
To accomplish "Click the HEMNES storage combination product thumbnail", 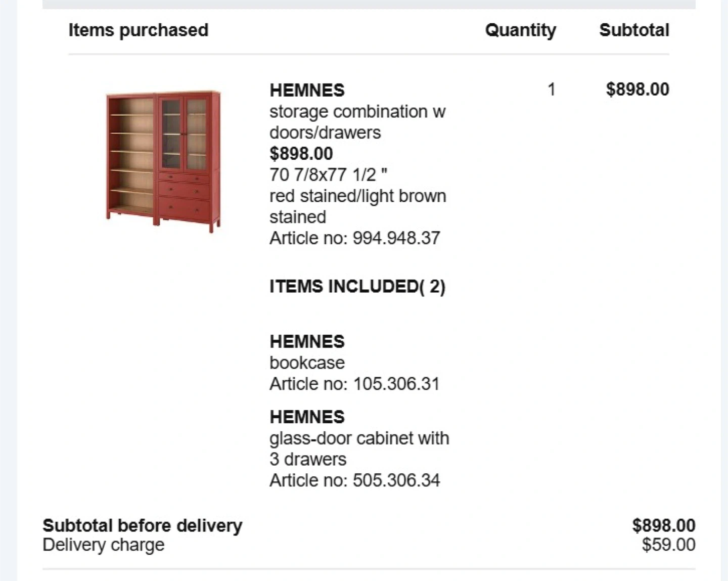I will coord(163,161).
